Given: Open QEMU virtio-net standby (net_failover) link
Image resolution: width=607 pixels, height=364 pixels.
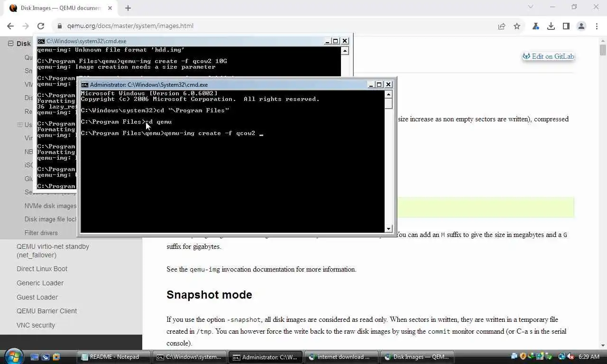Looking at the screenshot, I should pos(53,251).
